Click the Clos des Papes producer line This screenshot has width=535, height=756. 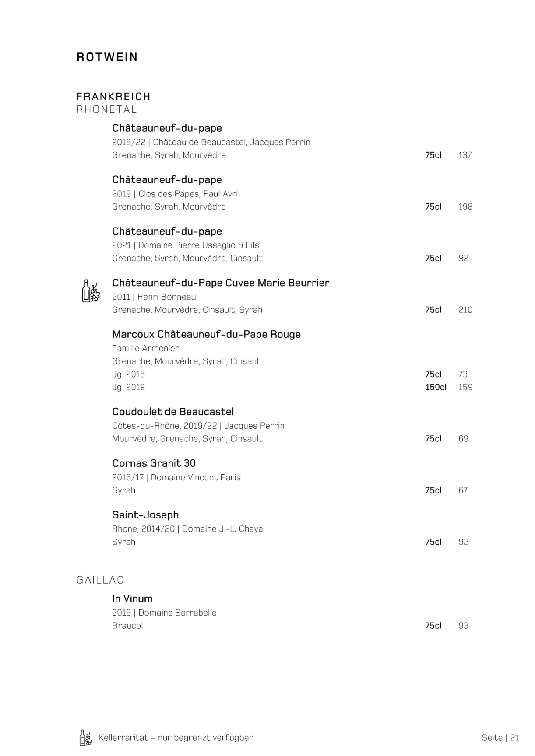pyautogui.click(x=176, y=194)
